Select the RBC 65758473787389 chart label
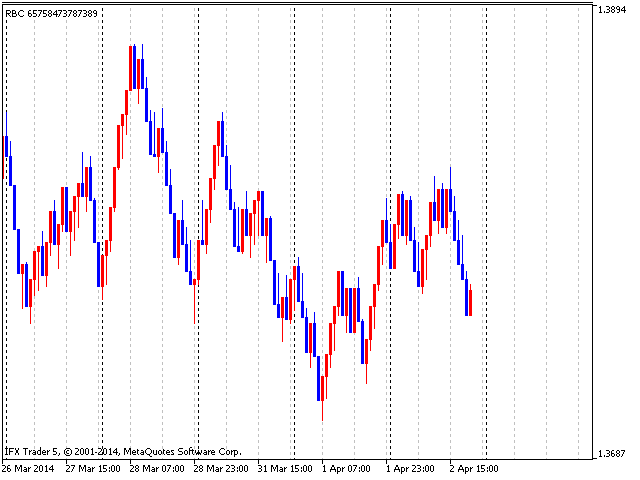This screenshot has width=640, height=480. point(51,14)
